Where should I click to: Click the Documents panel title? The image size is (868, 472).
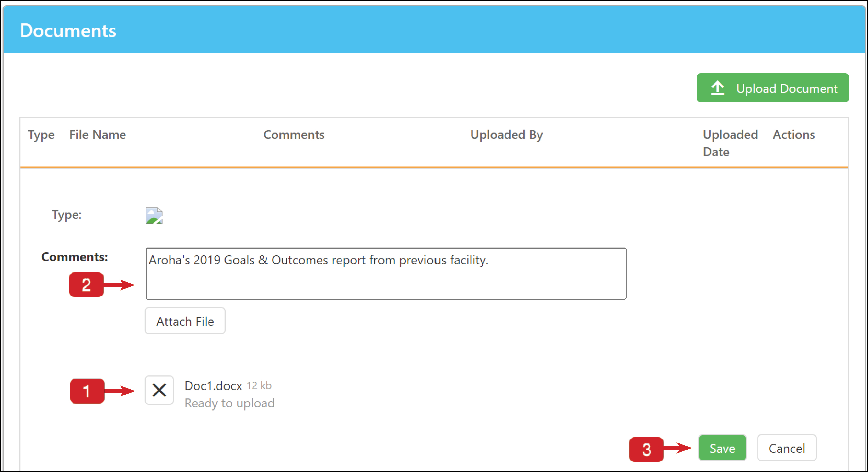68,30
